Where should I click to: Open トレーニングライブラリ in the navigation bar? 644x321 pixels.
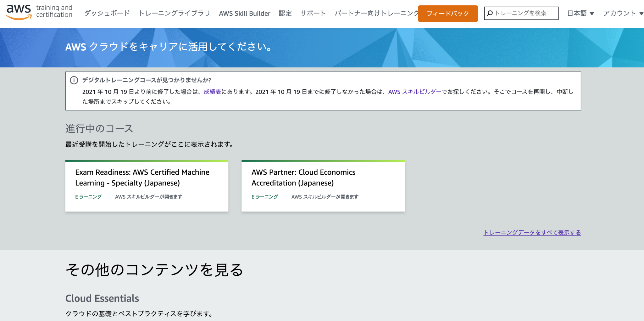[x=175, y=13]
